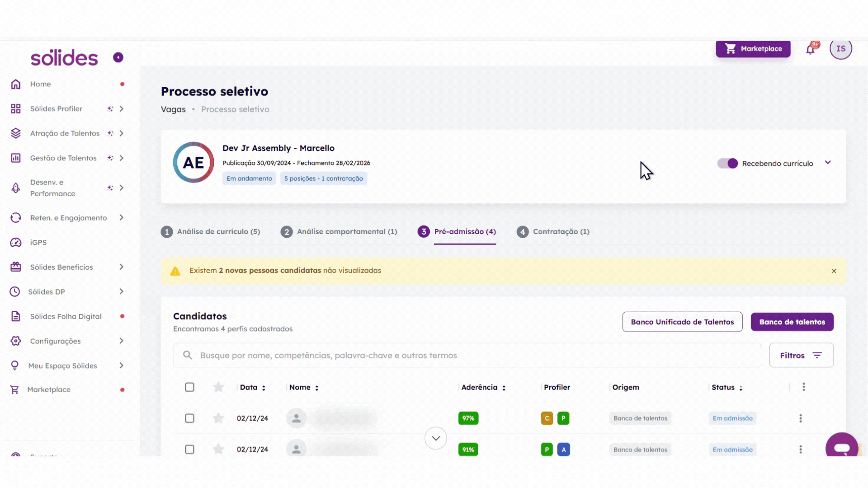Check the 97% candidate row checkbox
This screenshot has height=488, width=868.
click(x=189, y=418)
